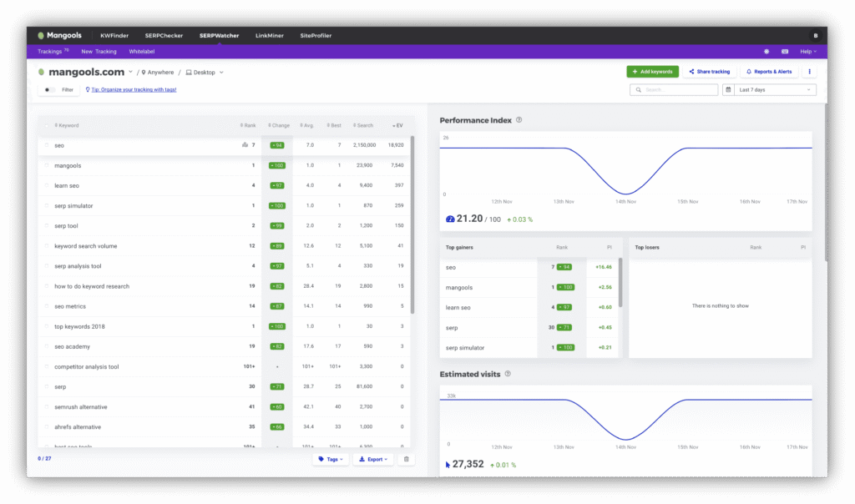The height and width of the screenshot is (504, 855).
Task: Open New Tracking page
Action: point(99,51)
